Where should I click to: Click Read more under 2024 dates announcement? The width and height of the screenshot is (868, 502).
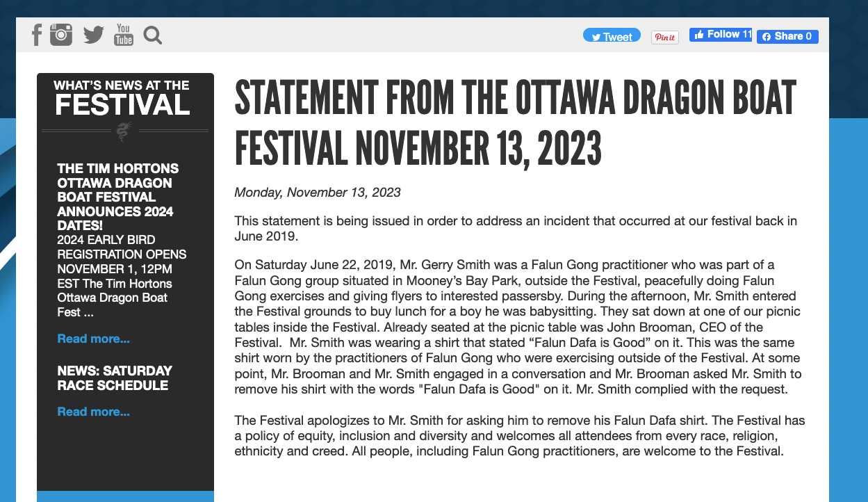pos(93,339)
